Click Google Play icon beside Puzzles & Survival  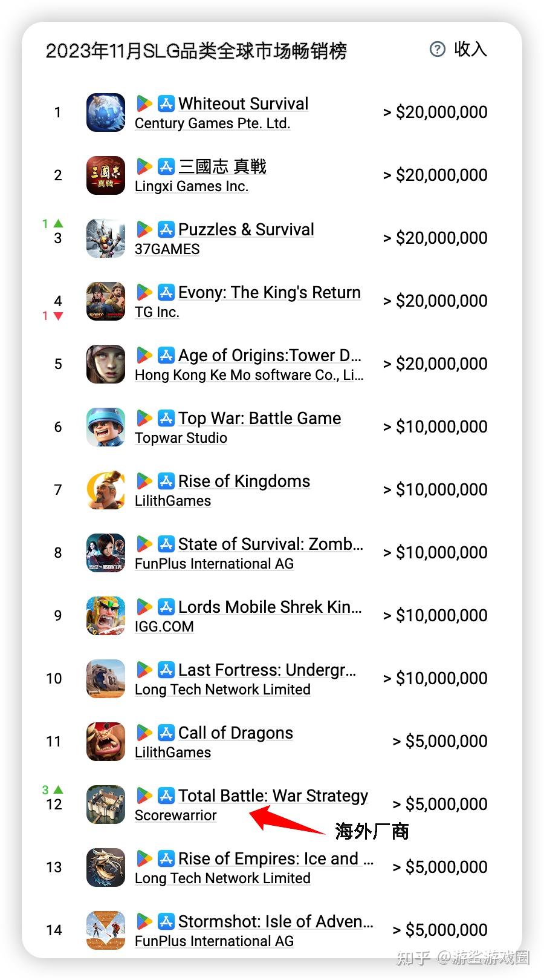click(144, 229)
